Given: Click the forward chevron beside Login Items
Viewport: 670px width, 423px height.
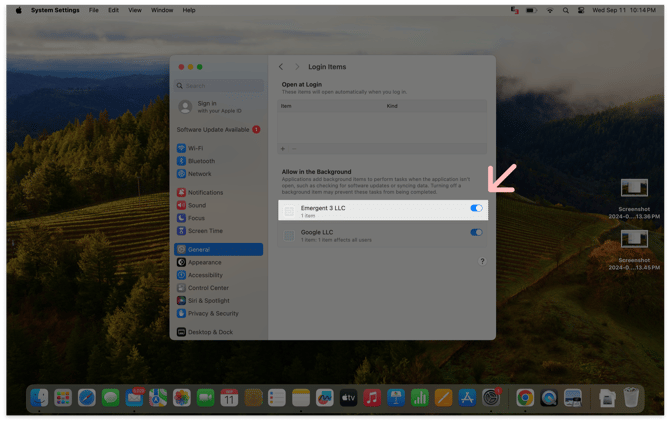Looking at the screenshot, I should [x=297, y=67].
